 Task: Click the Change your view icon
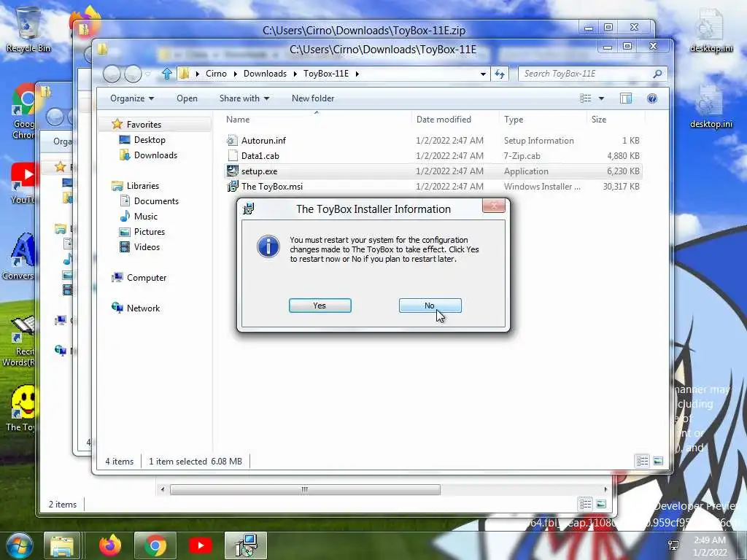[586, 98]
